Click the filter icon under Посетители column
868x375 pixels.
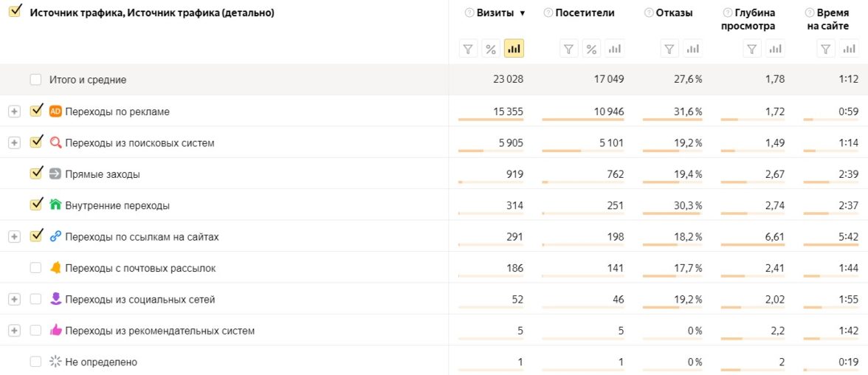[568, 49]
